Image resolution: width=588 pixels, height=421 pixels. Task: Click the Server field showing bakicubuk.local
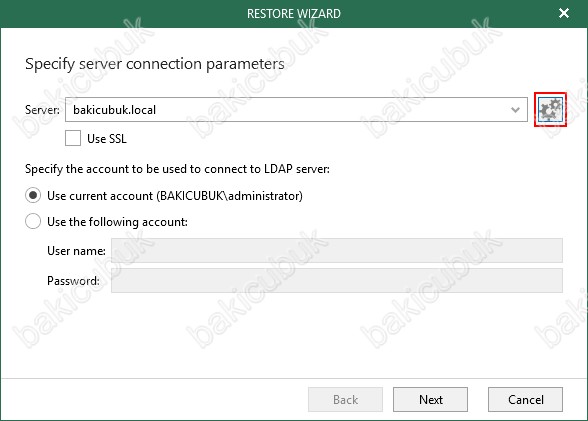click(296, 109)
